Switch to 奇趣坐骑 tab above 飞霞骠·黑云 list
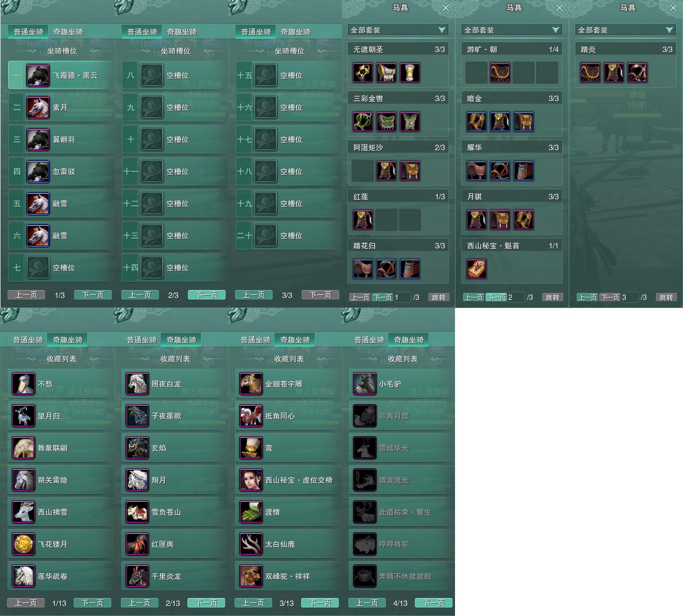This screenshot has width=683, height=616. pyautogui.click(x=68, y=32)
